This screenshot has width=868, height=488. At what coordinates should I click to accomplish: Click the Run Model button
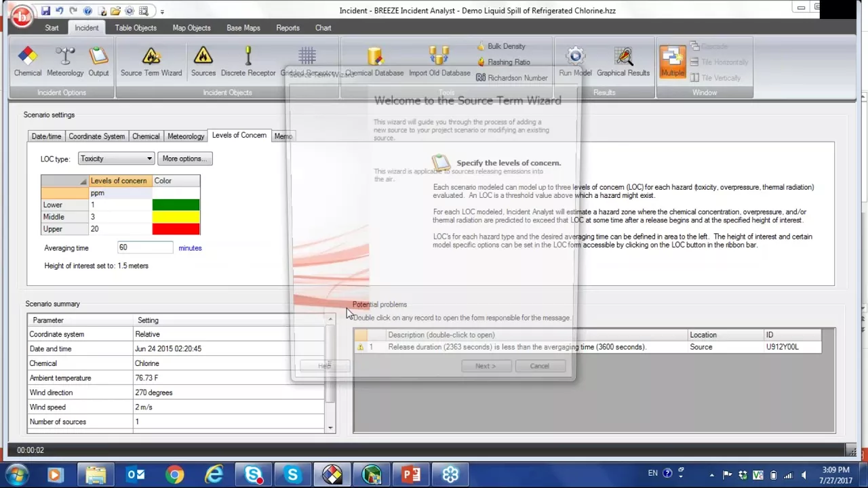click(x=575, y=61)
